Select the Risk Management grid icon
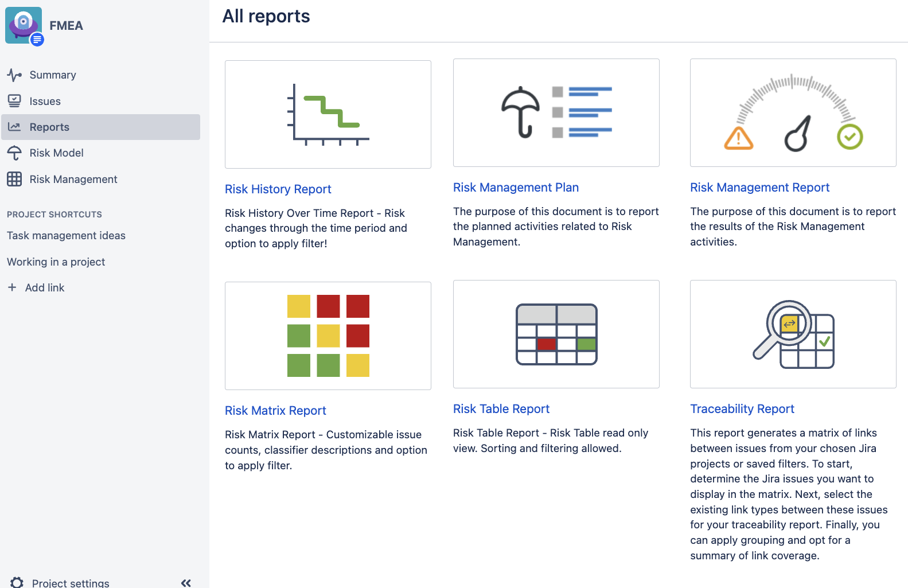This screenshot has height=588, width=908. click(x=15, y=179)
